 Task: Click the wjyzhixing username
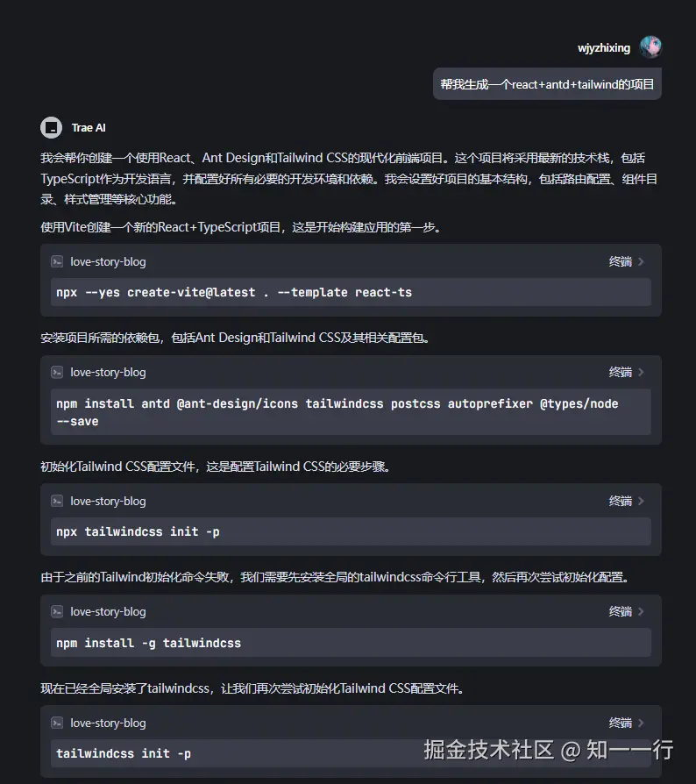604,48
